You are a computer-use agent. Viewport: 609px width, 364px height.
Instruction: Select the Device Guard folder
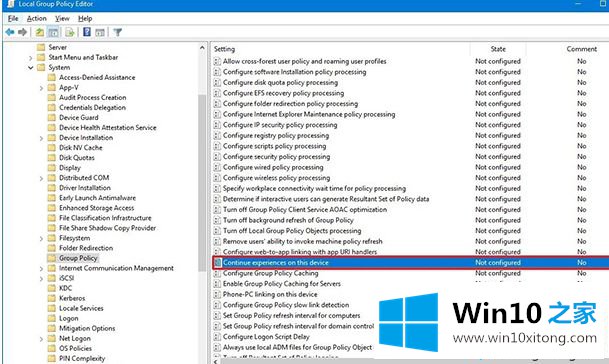click(78, 117)
